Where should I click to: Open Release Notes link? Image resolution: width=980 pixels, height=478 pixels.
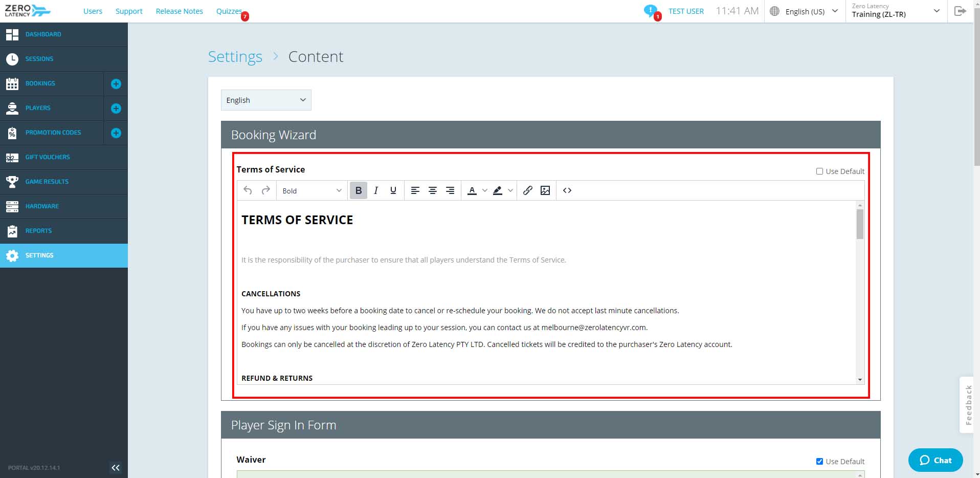pyautogui.click(x=179, y=11)
